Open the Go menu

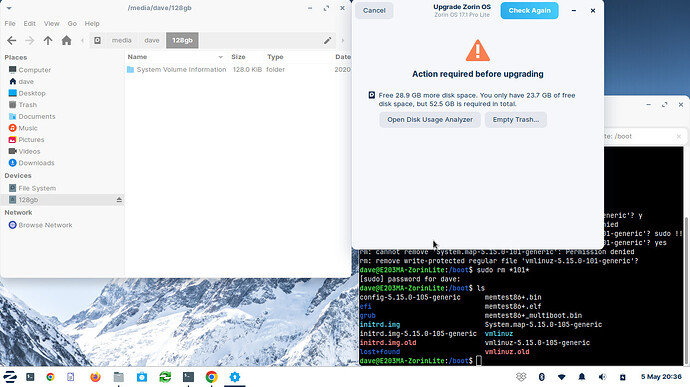pos(72,23)
